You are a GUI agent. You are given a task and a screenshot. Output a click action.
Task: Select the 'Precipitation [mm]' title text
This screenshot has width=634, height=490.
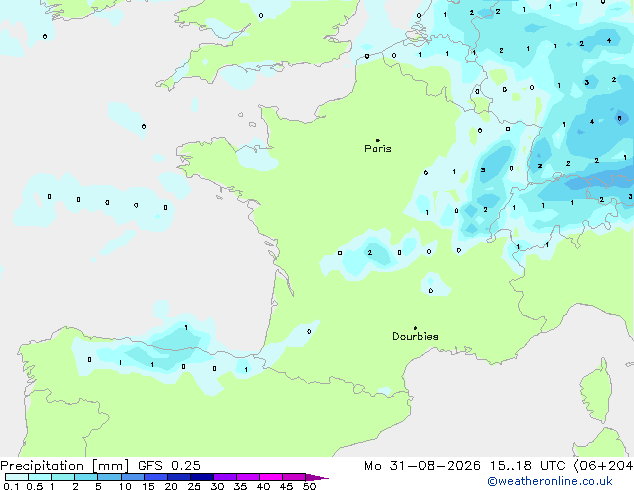point(65,466)
